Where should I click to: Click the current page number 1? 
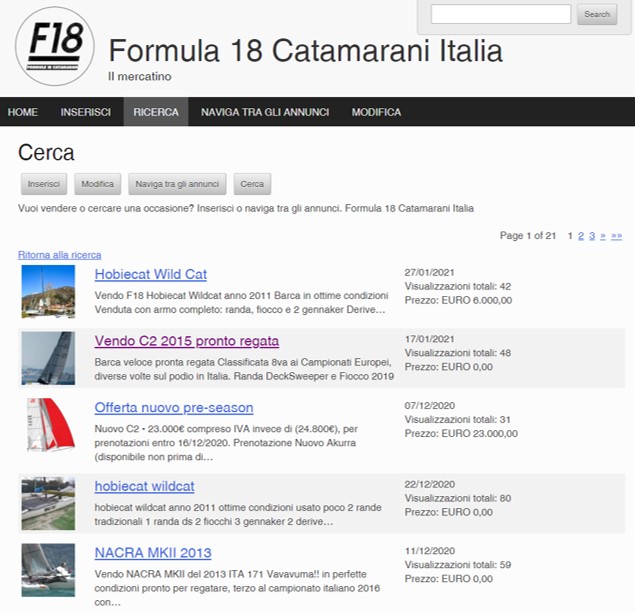(x=570, y=236)
